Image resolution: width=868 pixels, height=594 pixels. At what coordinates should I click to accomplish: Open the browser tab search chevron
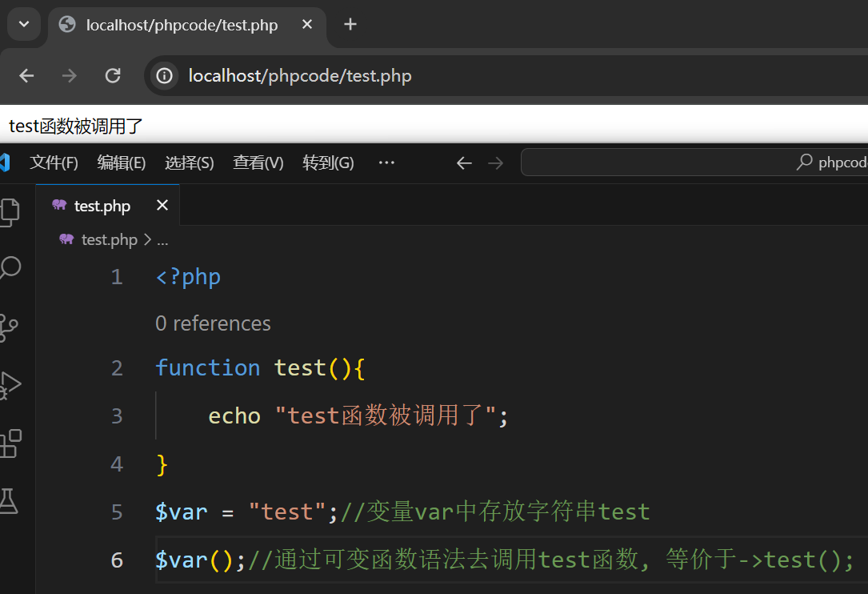coord(23,25)
